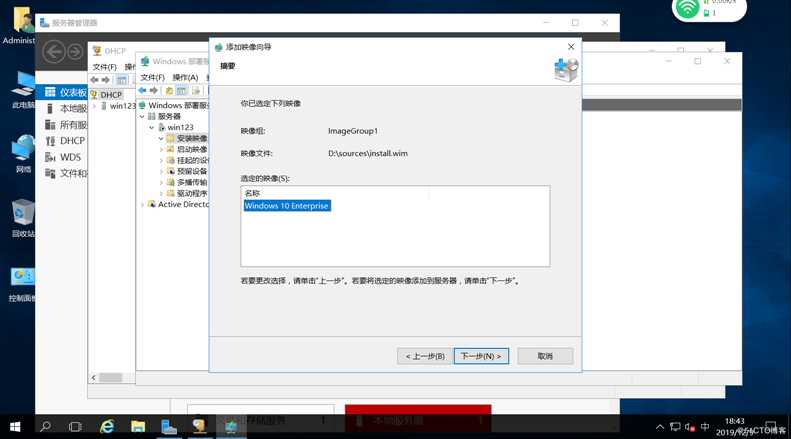
Task: Click scroll-left arrow in DHCP tree pane
Action: click(93, 377)
